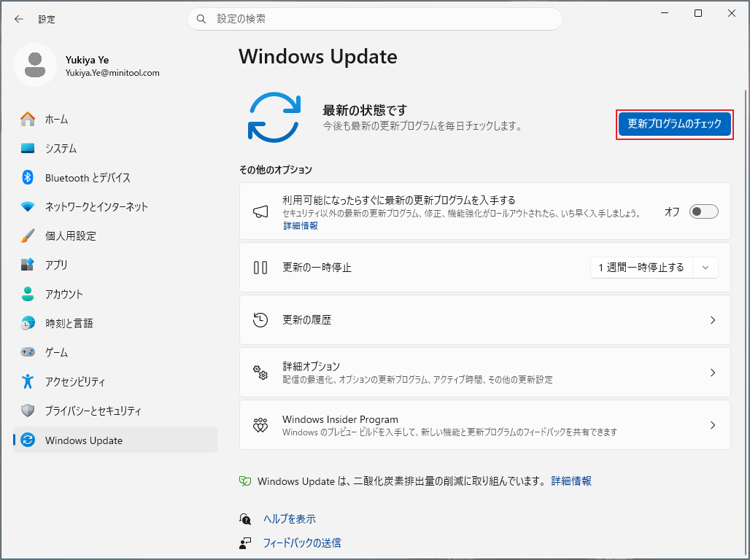Open 詳細情報 link under update option

[x=301, y=226]
